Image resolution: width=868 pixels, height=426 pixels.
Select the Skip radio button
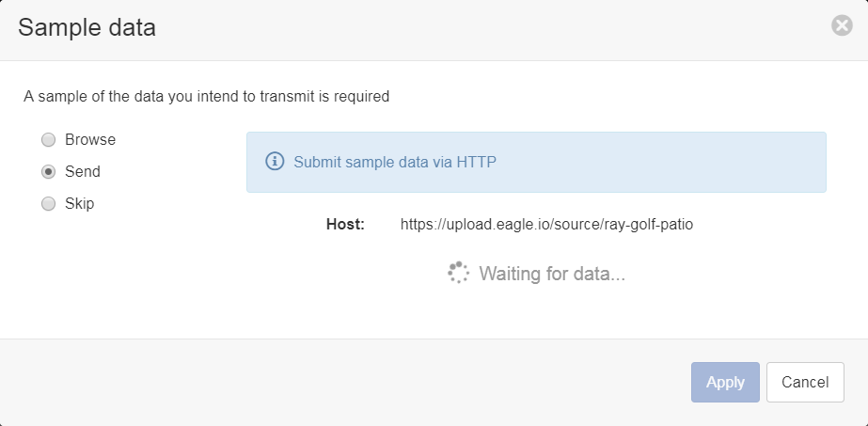coord(49,204)
